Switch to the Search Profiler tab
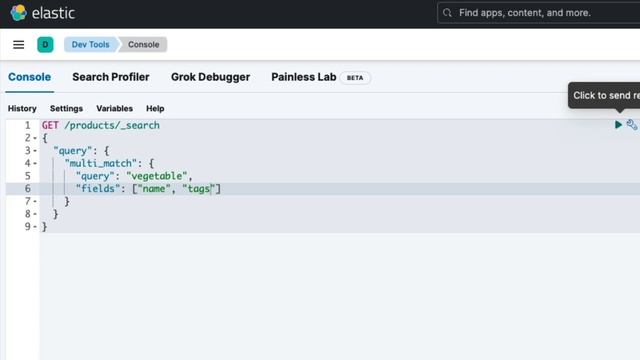This screenshot has height=360, width=640. point(111,77)
